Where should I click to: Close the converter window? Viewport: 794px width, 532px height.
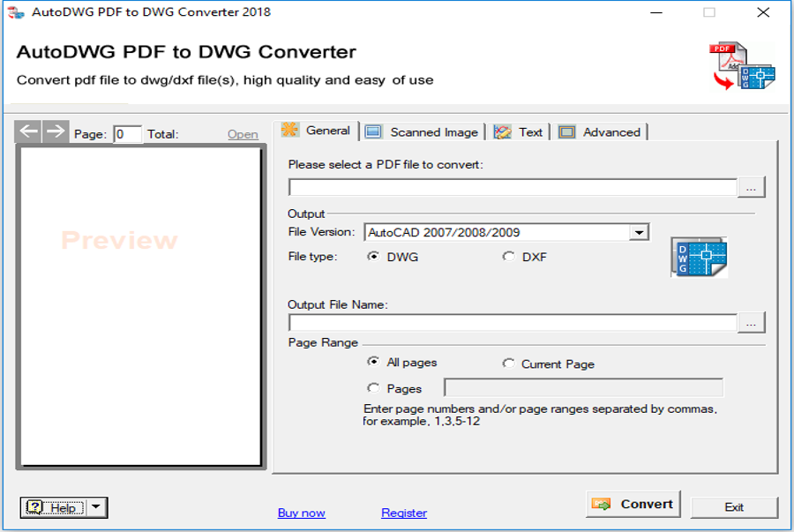click(763, 12)
